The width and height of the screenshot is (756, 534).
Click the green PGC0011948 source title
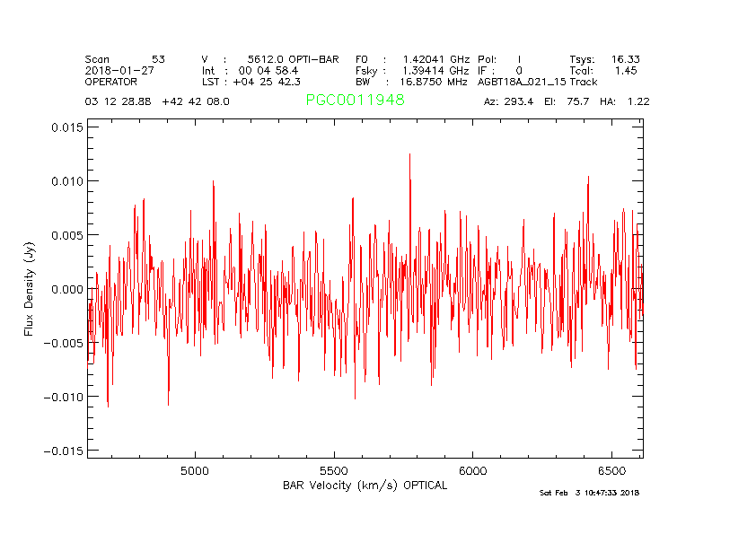point(355,101)
